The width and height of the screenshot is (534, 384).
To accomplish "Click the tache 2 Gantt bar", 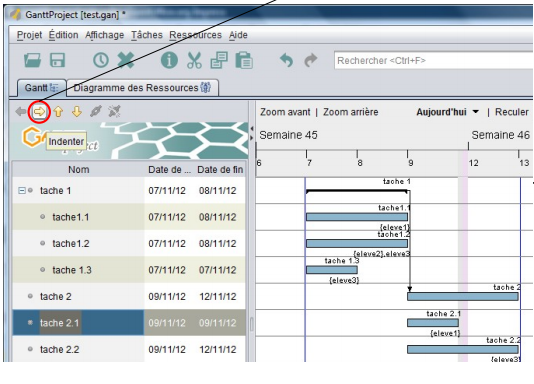I will tap(463, 297).
